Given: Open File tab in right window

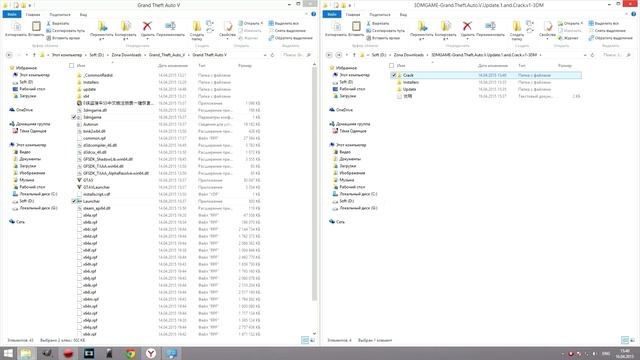Looking at the screenshot, I should click(332, 14).
